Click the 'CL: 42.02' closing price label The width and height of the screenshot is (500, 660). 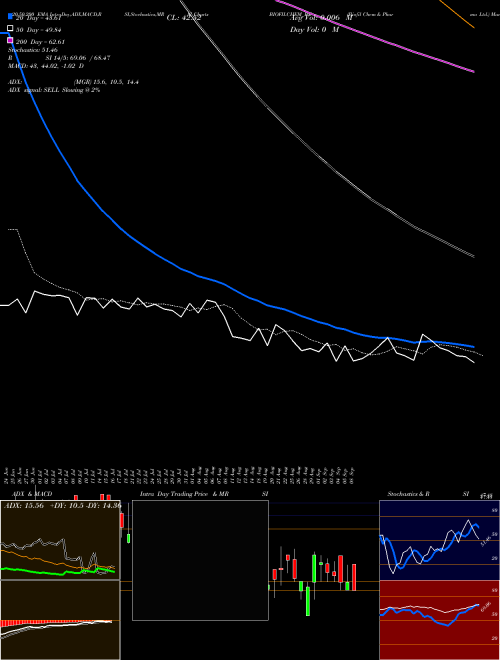point(184,18)
